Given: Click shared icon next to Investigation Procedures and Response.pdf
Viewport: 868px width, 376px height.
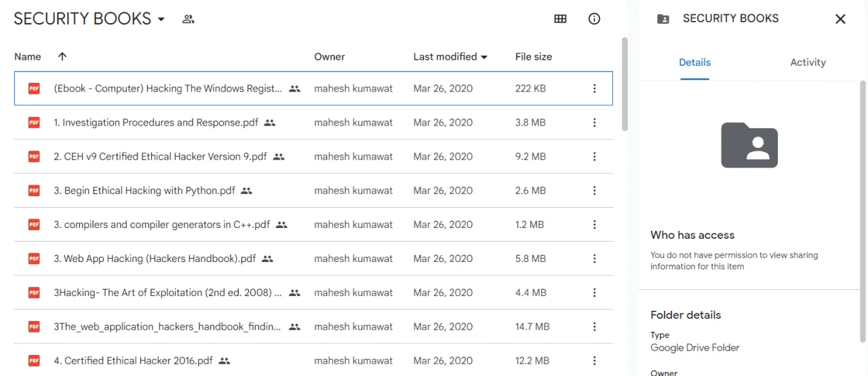Looking at the screenshot, I should pyautogui.click(x=270, y=123).
